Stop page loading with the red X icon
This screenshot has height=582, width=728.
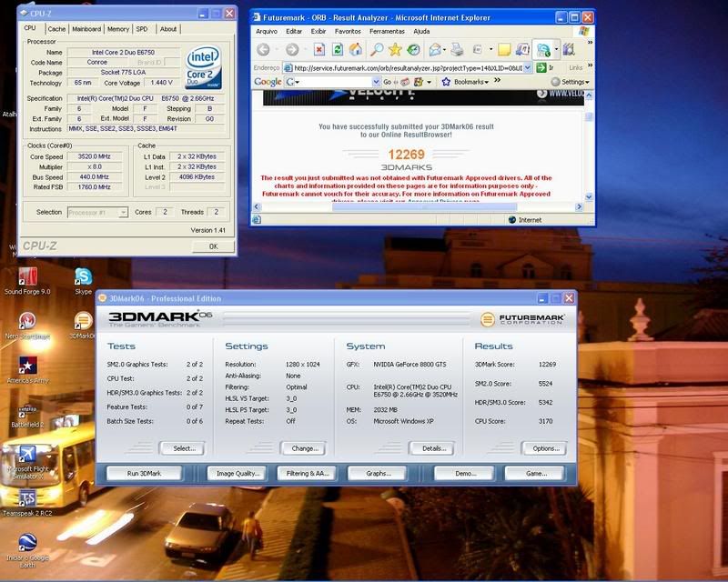pyautogui.click(x=319, y=50)
